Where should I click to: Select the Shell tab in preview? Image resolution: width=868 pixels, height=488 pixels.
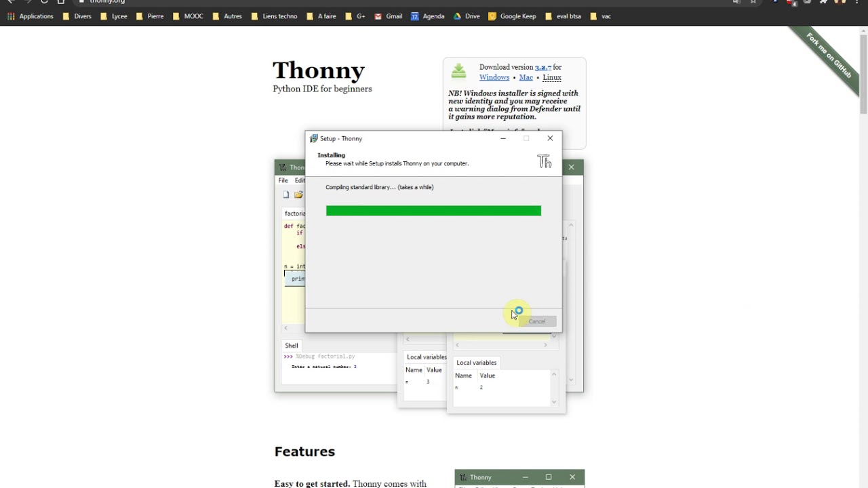coord(292,346)
